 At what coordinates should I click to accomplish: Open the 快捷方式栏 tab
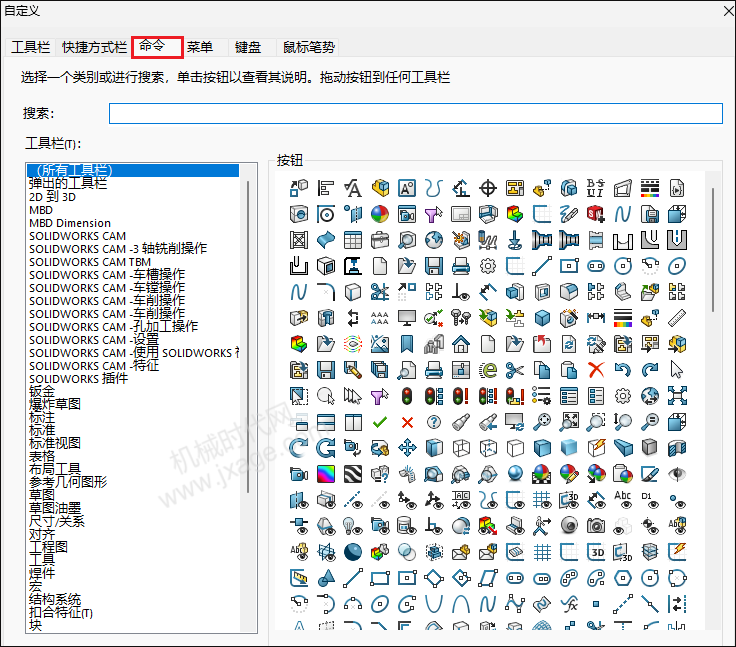[94, 47]
